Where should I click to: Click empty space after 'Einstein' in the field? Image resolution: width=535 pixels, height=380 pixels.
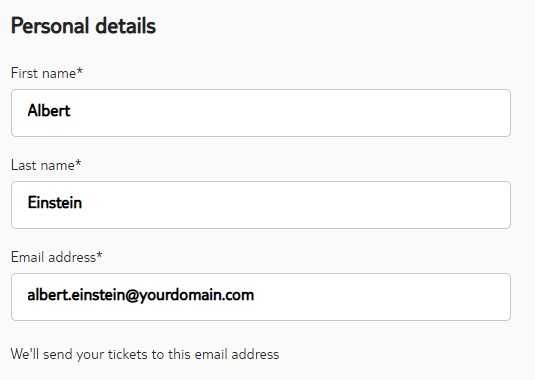click(297, 205)
